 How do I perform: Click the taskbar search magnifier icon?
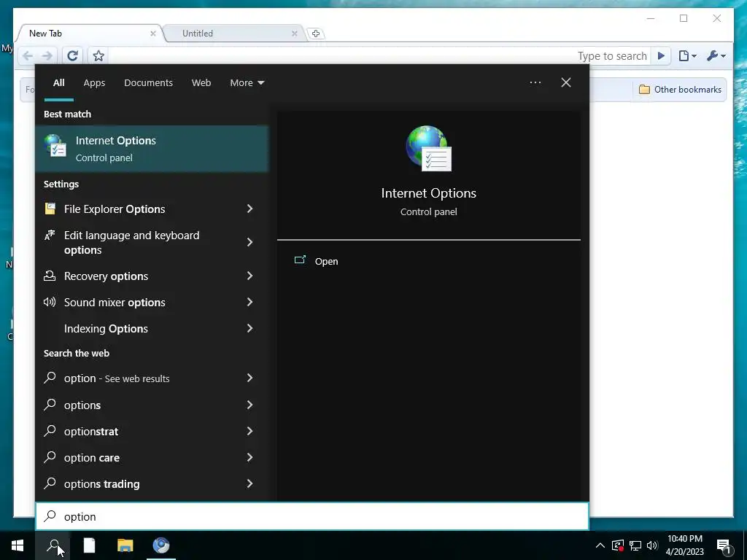coord(53,545)
